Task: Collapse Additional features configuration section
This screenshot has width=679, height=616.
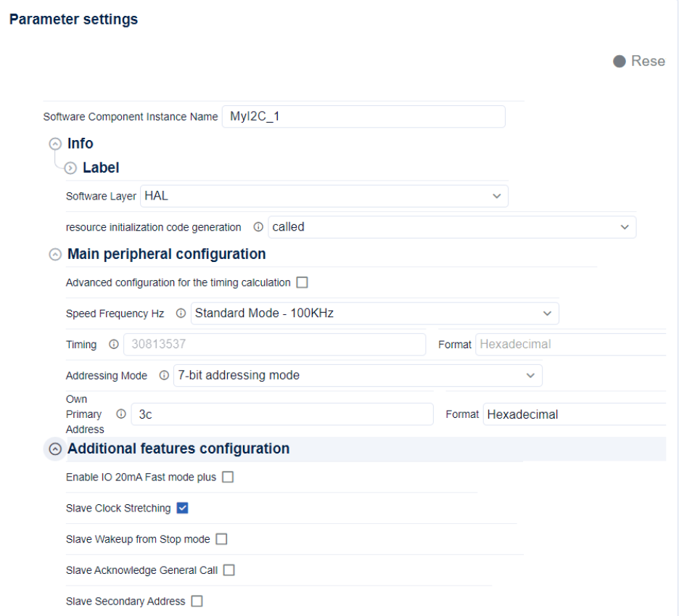Action: [x=54, y=449]
